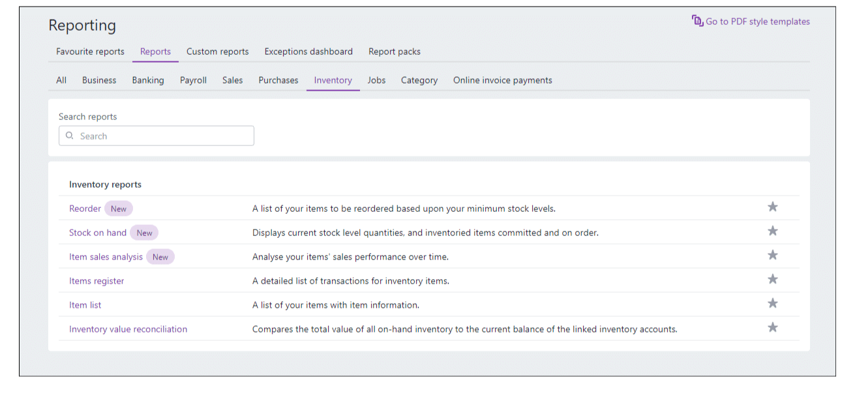Viewport: 868px width, 397px height.
Task: Click description 'Analyse your items' sales performance'
Action: [x=350, y=257]
